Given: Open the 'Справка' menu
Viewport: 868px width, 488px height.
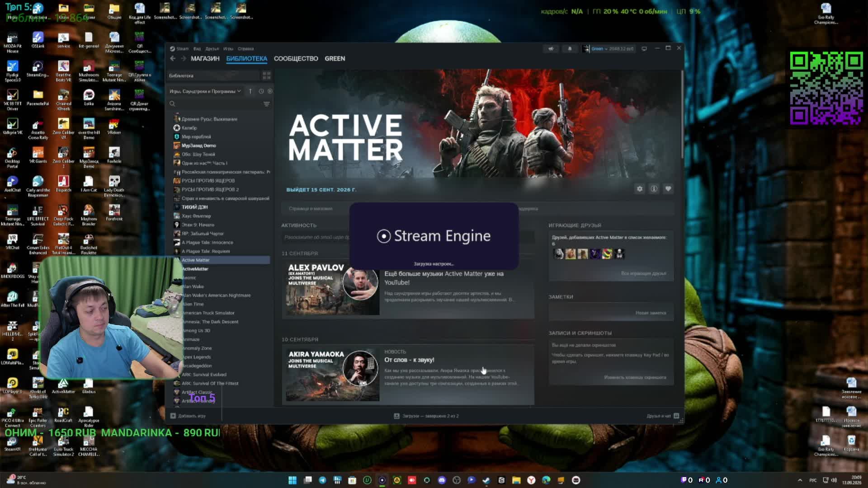Looking at the screenshot, I should tap(246, 49).
